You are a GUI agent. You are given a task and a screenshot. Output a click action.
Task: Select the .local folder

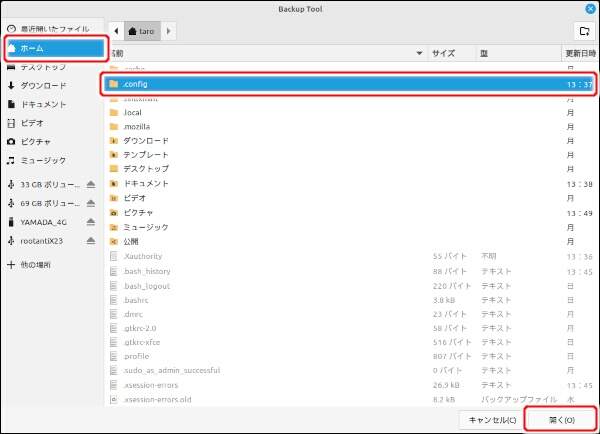point(349,113)
